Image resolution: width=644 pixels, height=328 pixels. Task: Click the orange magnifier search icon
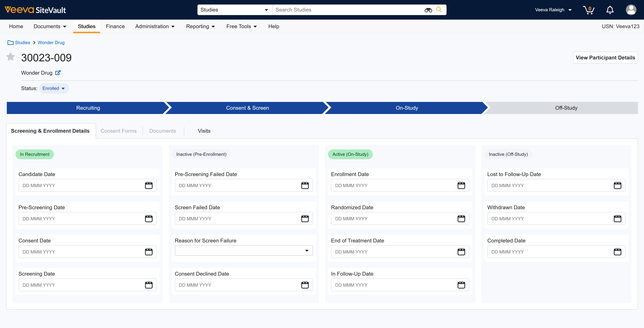coord(439,10)
